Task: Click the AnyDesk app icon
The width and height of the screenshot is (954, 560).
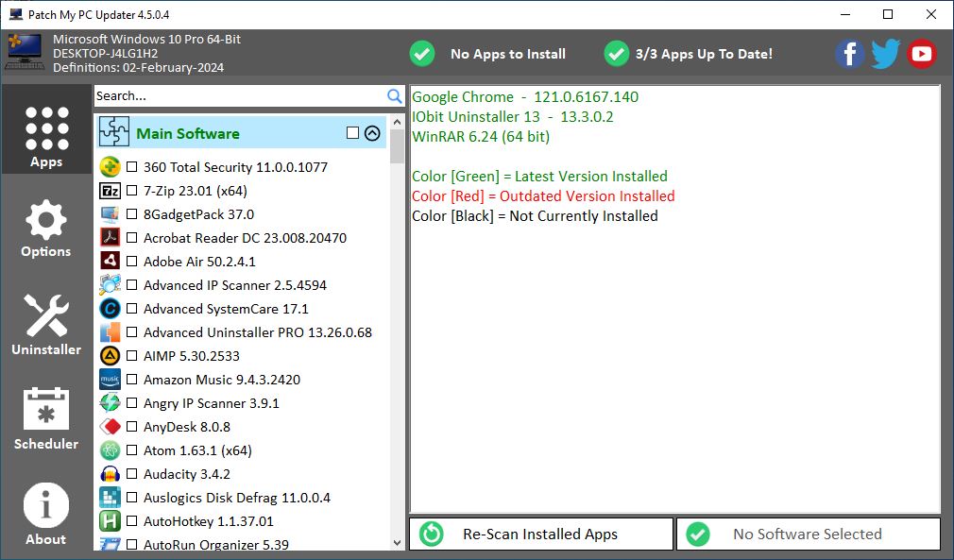Action: [111, 427]
